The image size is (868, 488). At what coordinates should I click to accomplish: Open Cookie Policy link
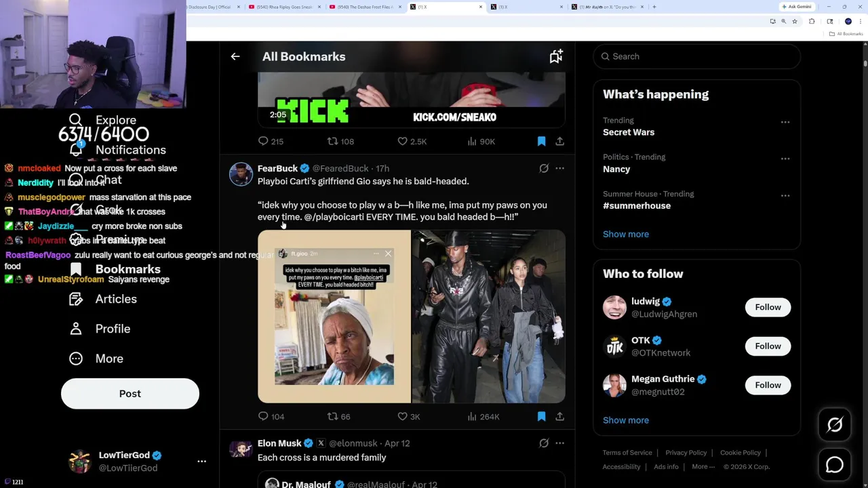pyautogui.click(x=741, y=453)
